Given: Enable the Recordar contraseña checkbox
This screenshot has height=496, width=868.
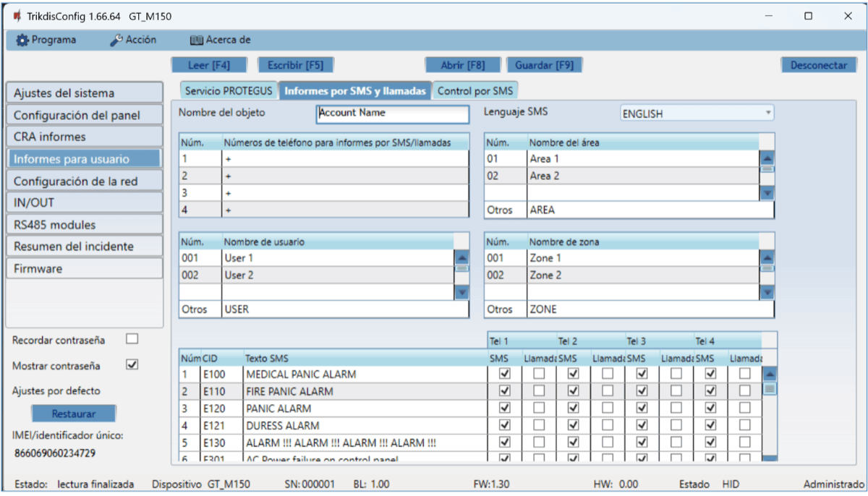Looking at the screenshot, I should pos(132,339).
